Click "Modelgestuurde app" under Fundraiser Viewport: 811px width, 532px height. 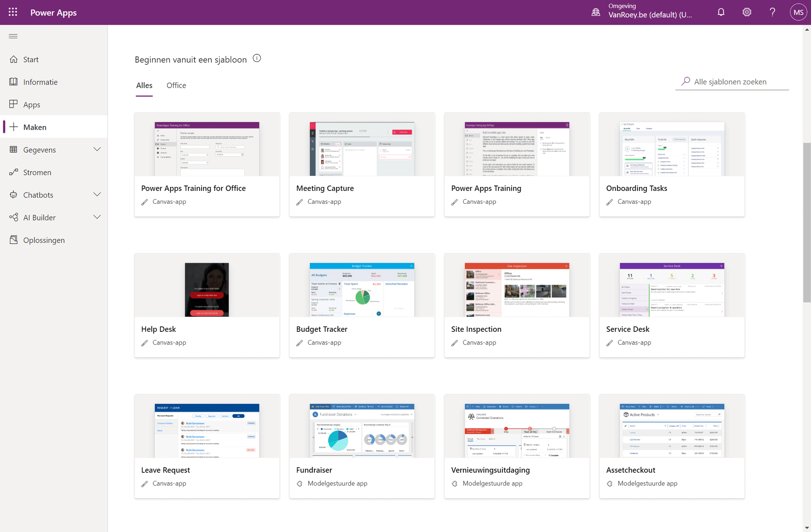[337, 483]
